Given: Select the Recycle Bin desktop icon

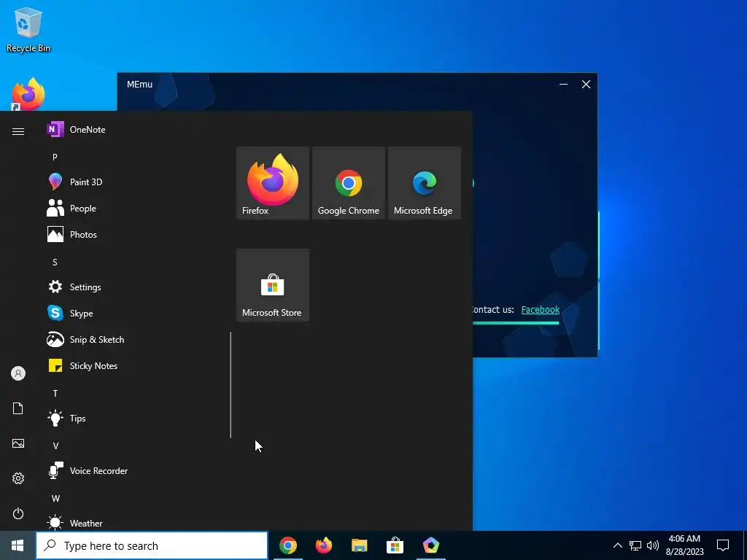Looking at the screenshot, I should pos(28,29).
